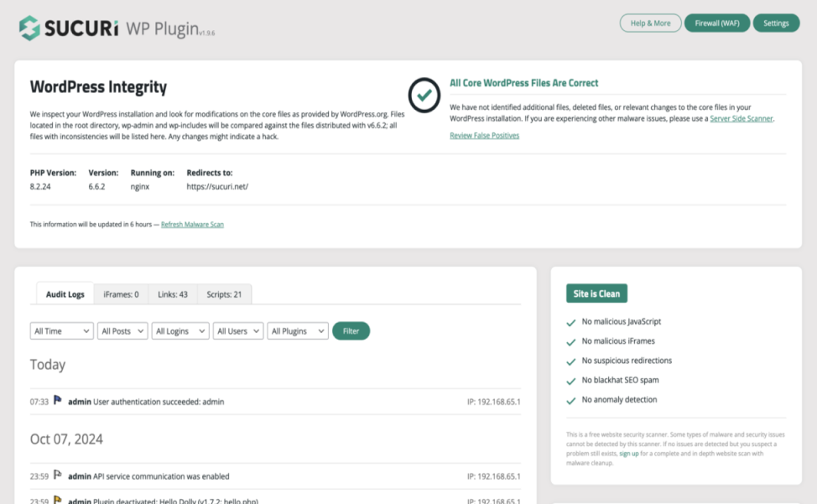Click the sign up link in the scanner notice

(629, 454)
